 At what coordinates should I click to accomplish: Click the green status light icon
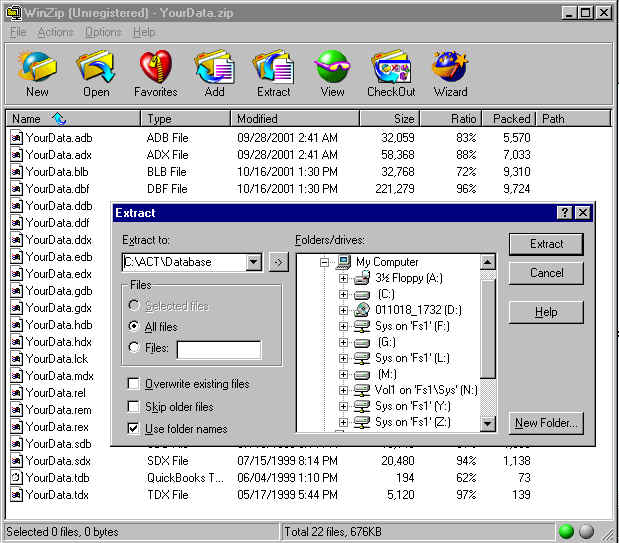tap(566, 532)
